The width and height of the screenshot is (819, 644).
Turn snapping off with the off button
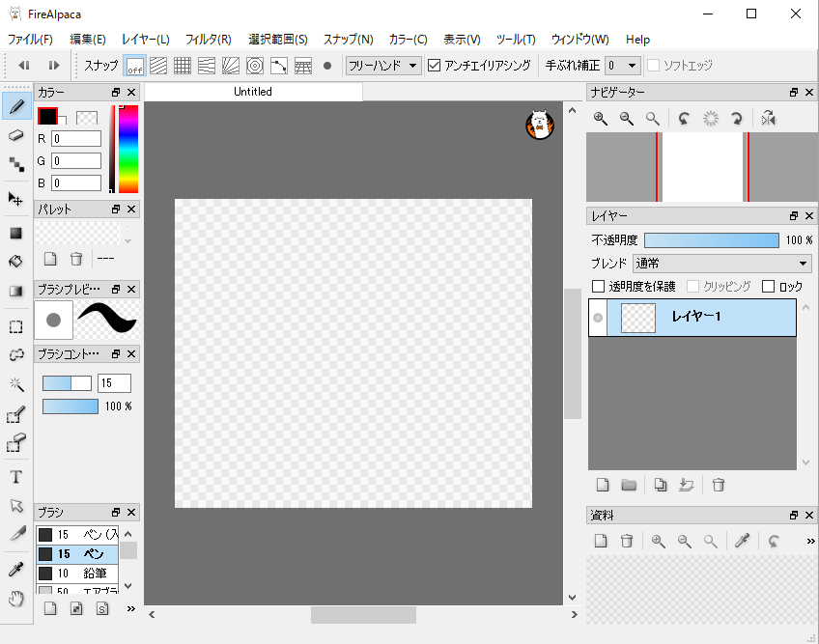pos(134,66)
